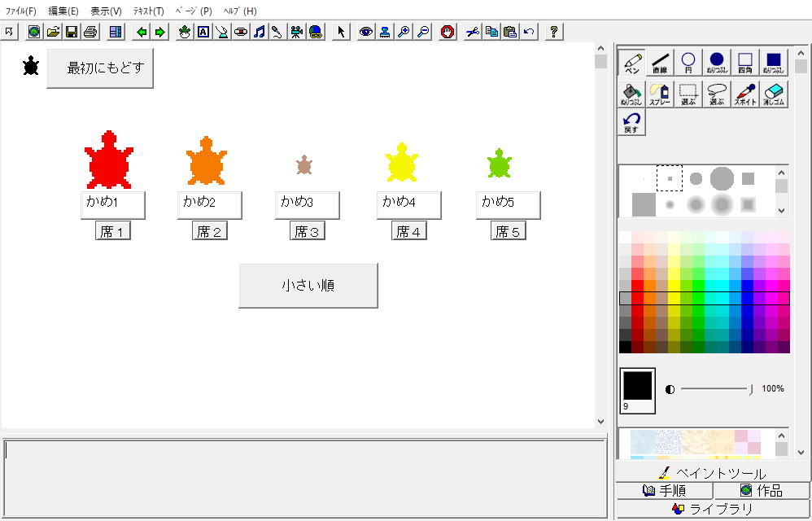Click the 席3 button
Image resolution: width=812 pixels, height=521 pixels.
pyautogui.click(x=307, y=232)
